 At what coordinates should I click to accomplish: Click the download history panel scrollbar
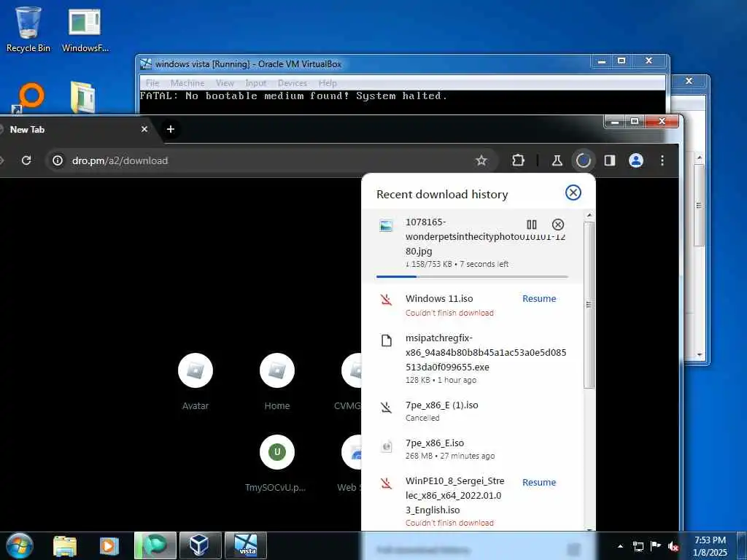(589, 305)
